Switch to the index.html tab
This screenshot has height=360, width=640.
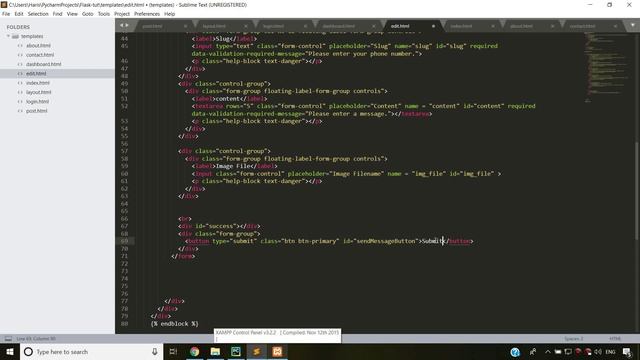[461, 26]
